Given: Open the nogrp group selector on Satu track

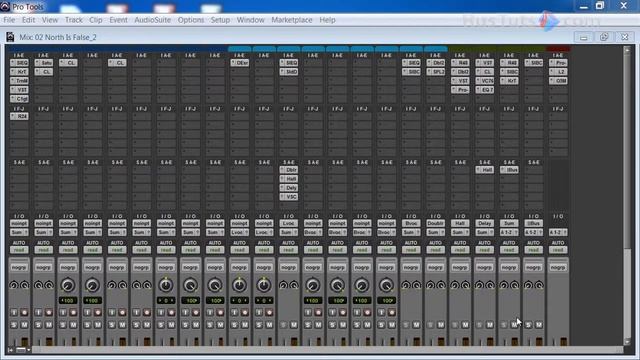Looking at the screenshot, I should 44,267.
